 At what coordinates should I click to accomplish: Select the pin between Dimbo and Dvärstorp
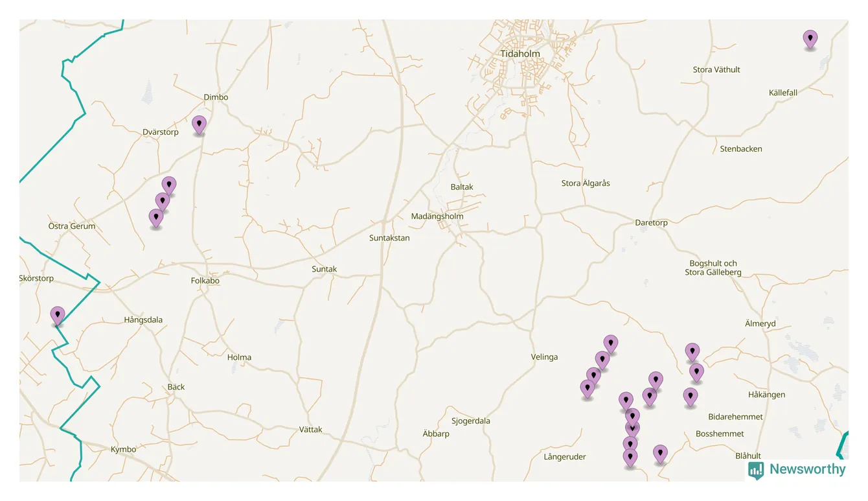[199, 124]
